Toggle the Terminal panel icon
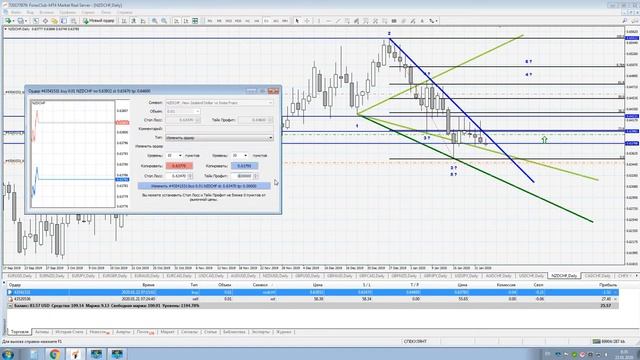Image resolution: width=640 pixels, height=360 pixels. pos(64,21)
